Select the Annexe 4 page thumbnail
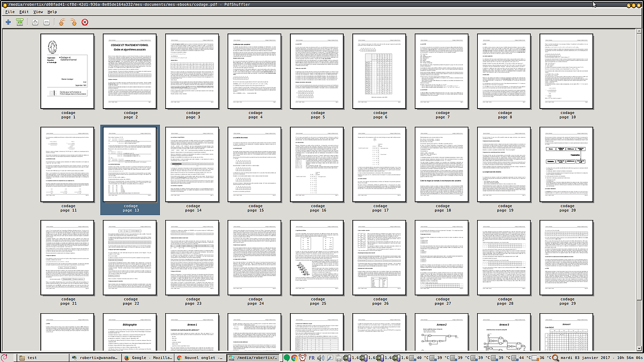The width and height of the screenshot is (644, 362). 567,333
